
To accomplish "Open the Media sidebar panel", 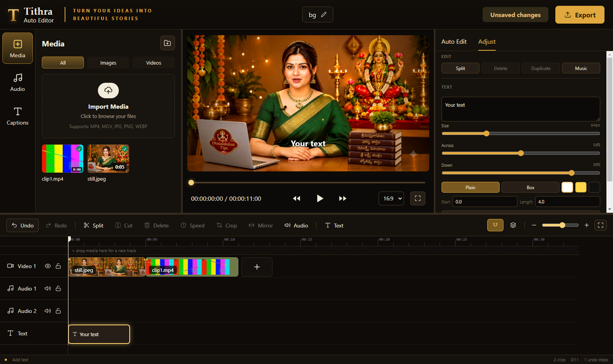I will pos(17,48).
